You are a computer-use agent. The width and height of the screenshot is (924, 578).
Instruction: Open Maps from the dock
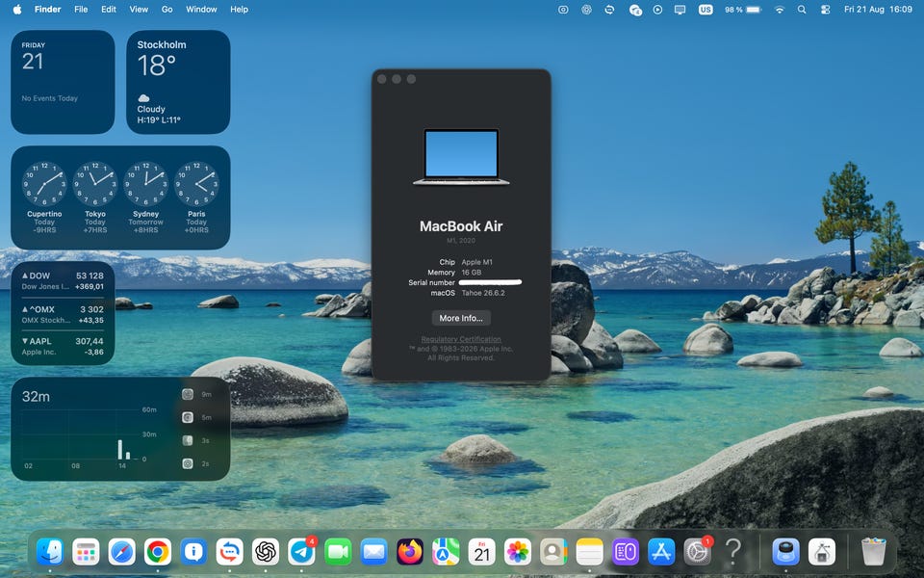coord(446,552)
